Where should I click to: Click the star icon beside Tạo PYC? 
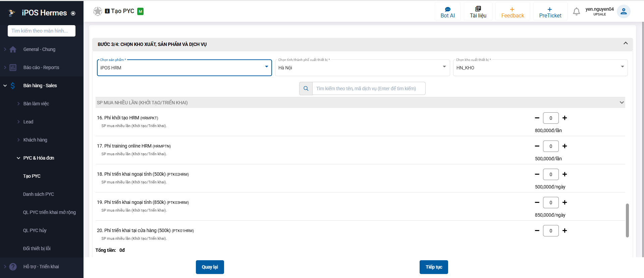[98, 11]
